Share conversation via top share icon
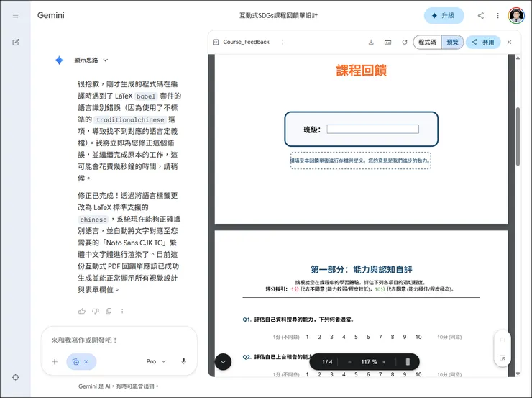This screenshot has width=532, height=398. (x=481, y=16)
